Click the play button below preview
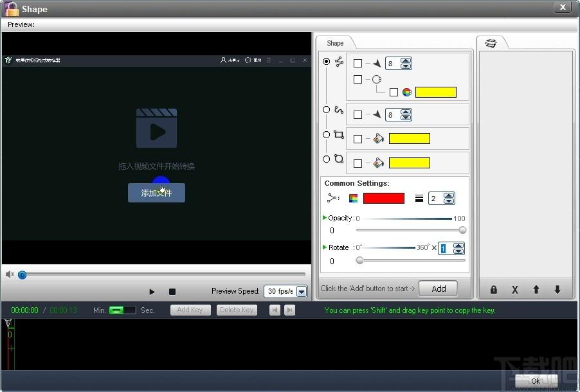The height and width of the screenshot is (392, 580). (152, 292)
